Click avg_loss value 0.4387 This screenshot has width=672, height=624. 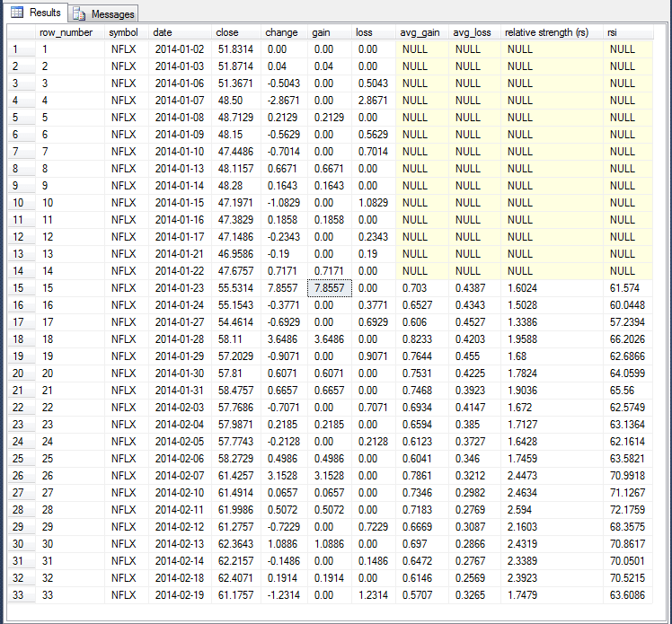474,288
